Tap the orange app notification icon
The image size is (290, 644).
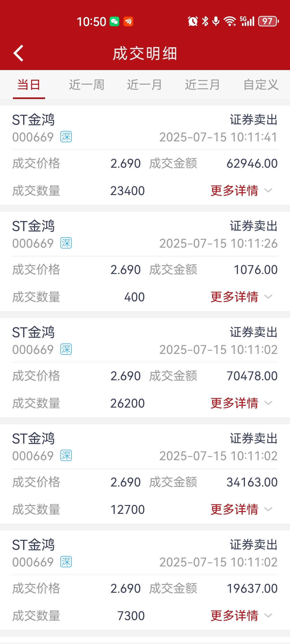(x=128, y=21)
